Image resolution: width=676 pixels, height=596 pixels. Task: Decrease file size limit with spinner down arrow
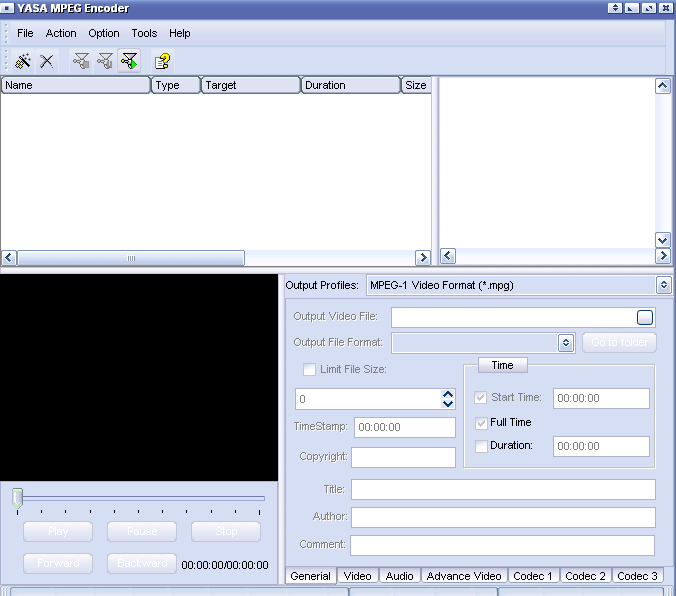448,404
